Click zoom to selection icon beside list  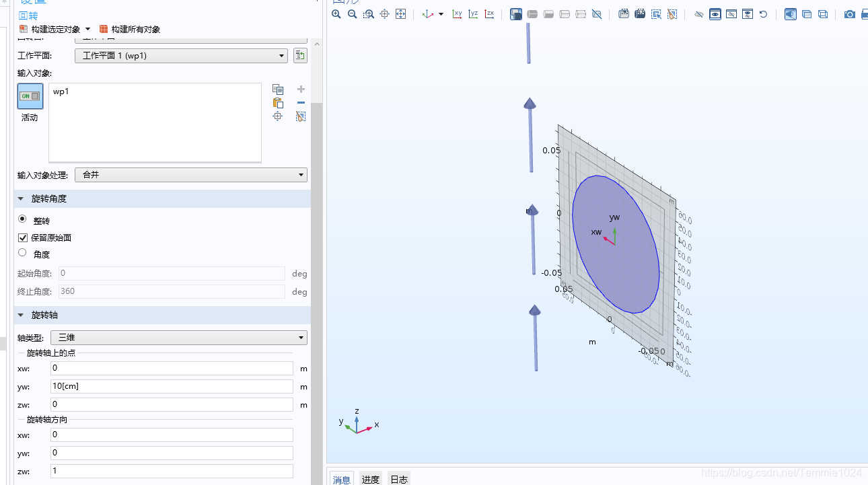278,116
